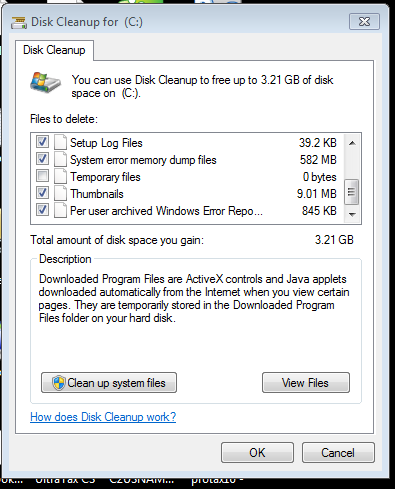Viewport: 395px width, 489px height.
Task: Uncheck the Thumbnails checkbox
Action: [42, 192]
